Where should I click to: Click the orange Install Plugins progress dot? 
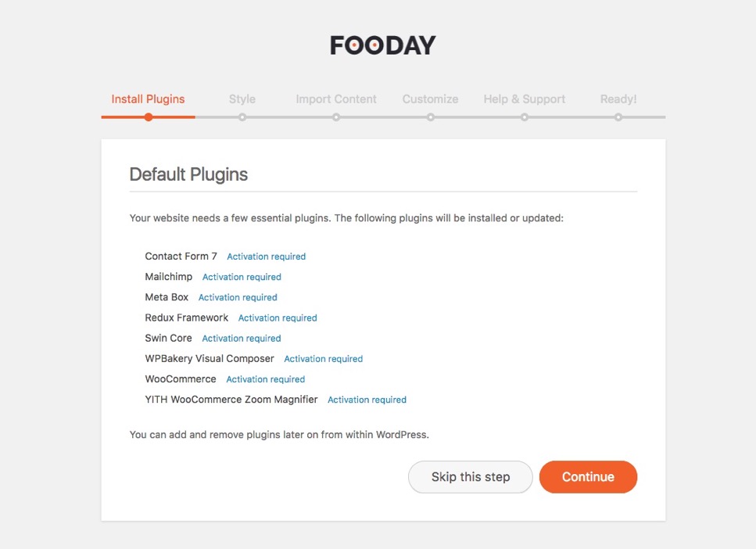click(x=149, y=117)
